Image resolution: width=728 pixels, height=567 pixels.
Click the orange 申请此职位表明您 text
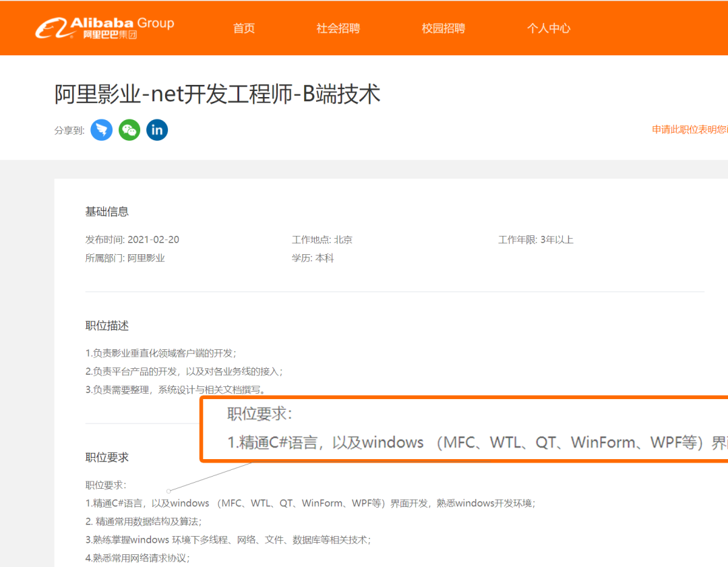[x=690, y=129]
